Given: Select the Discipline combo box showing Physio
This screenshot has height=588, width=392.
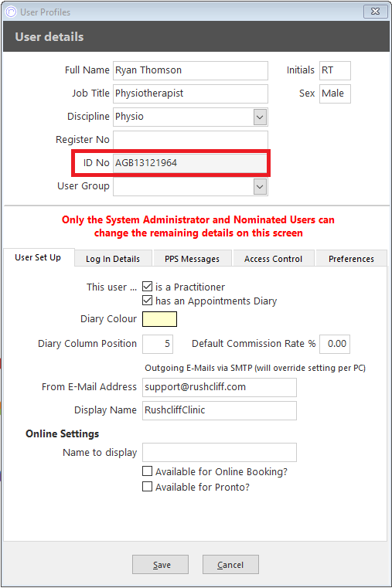Looking at the screenshot, I should [x=190, y=117].
